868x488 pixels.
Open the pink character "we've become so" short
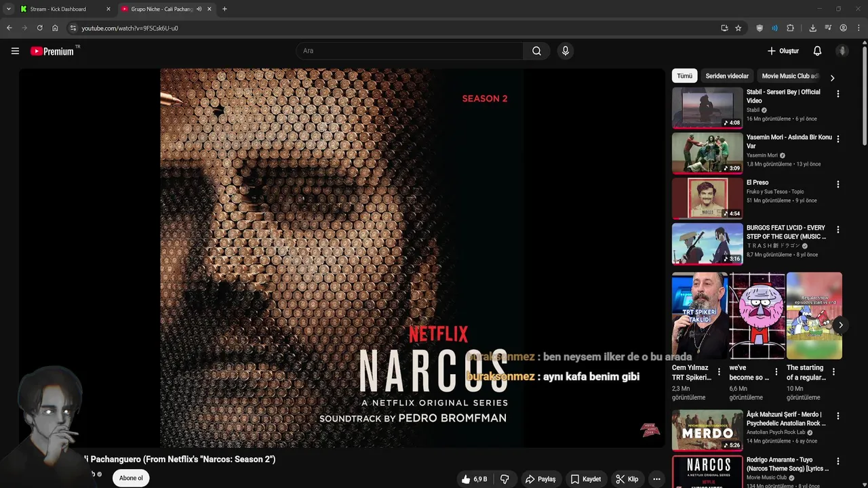tap(757, 316)
